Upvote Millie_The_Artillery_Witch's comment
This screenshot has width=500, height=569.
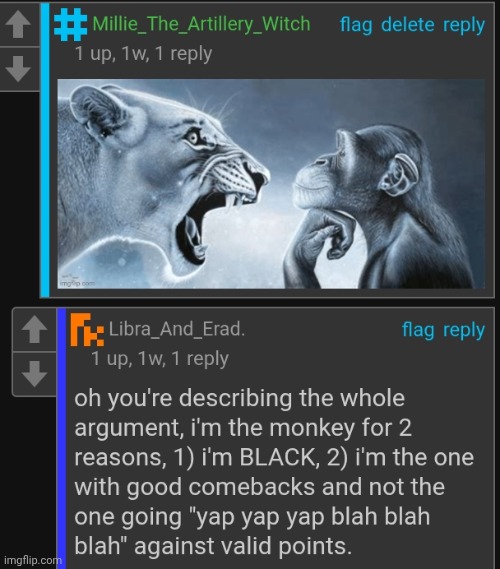pyautogui.click(x=19, y=24)
